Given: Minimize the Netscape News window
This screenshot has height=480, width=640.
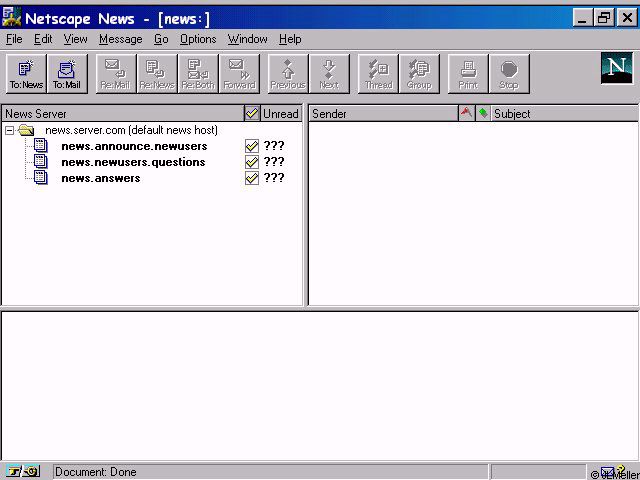Looking at the screenshot, I should tap(583, 18).
